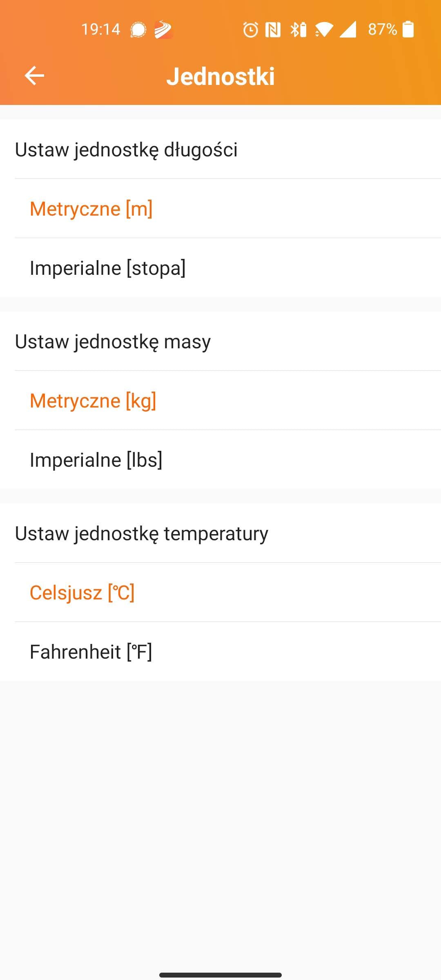Image resolution: width=441 pixels, height=980 pixels.
Task: Tap the orange app notification icon
Action: pos(163,30)
